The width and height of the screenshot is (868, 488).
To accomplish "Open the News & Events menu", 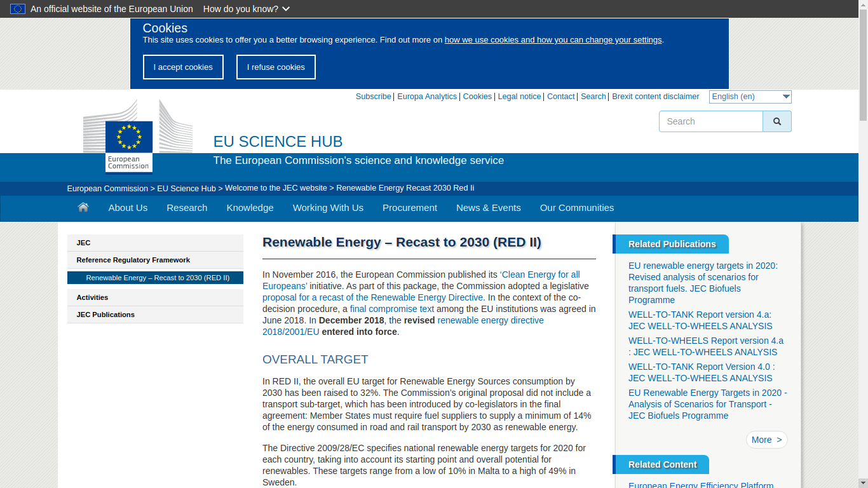I will [x=488, y=208].
